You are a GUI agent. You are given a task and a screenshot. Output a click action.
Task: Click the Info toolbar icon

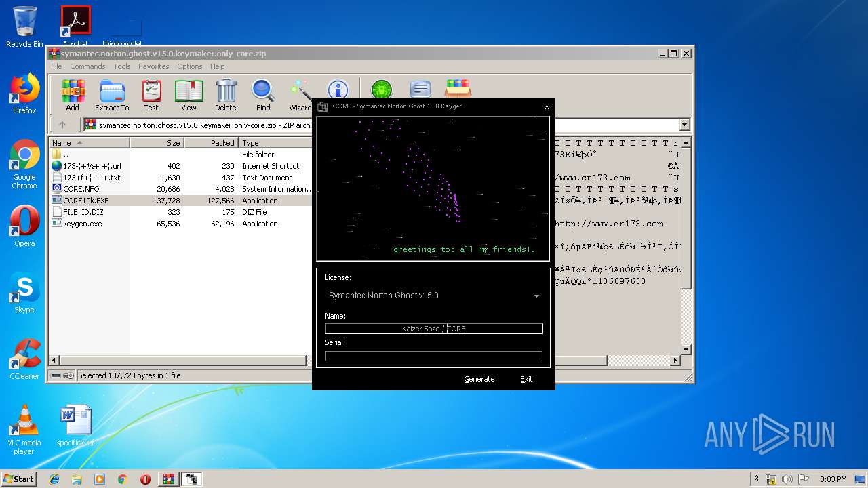pyautogui.click(x=338, y=89)
